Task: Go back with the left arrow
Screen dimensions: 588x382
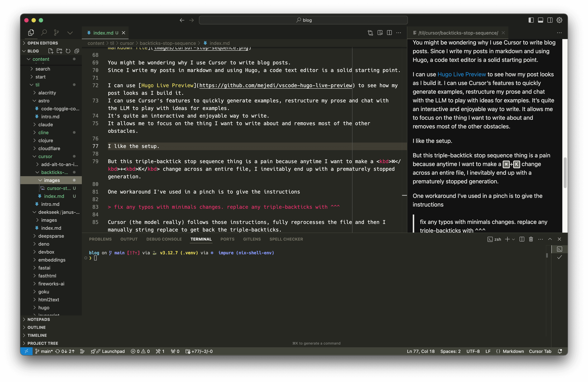Action: [x=182, y=20]
